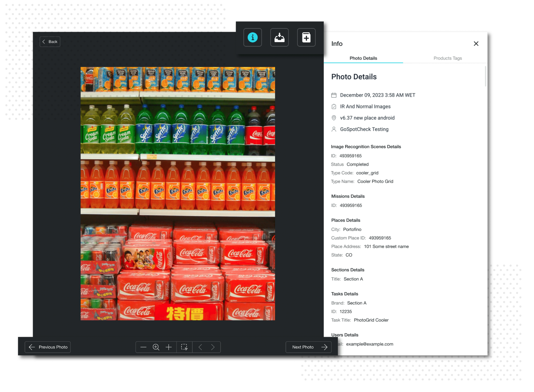This screenshot has width=534, height=392.
Task: Go back using the Back button
Action: (x=50, y=42)
